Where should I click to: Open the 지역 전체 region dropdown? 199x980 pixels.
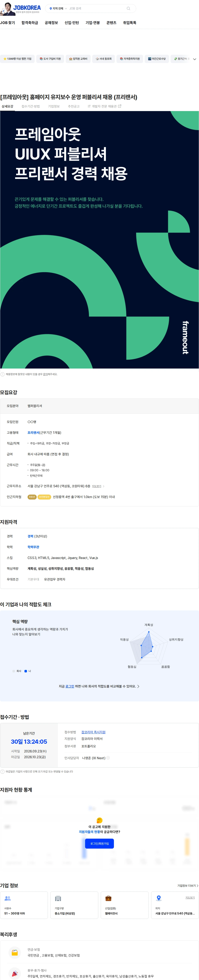coord(58,8)
